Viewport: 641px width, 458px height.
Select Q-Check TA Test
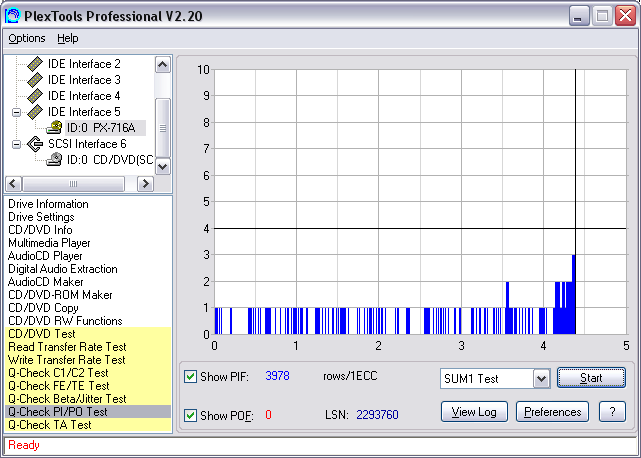click(x=88, y=425)
